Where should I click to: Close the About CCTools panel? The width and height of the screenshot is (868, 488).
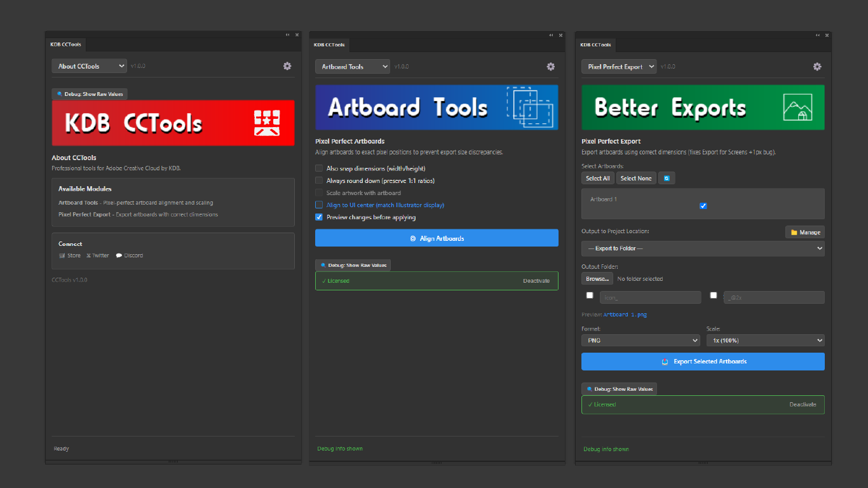297,35
